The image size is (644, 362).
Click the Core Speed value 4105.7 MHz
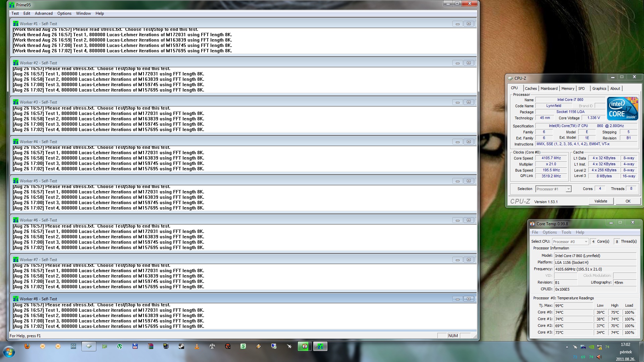pos(551,158)
